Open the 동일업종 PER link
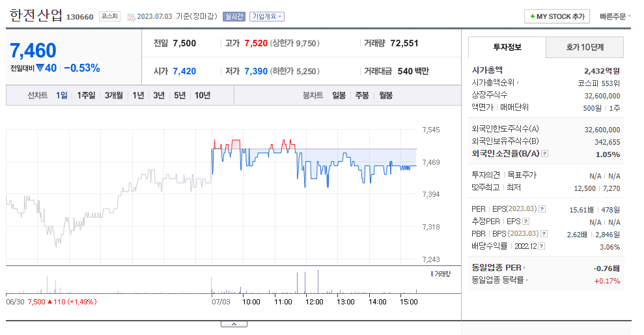 (498, 268)
